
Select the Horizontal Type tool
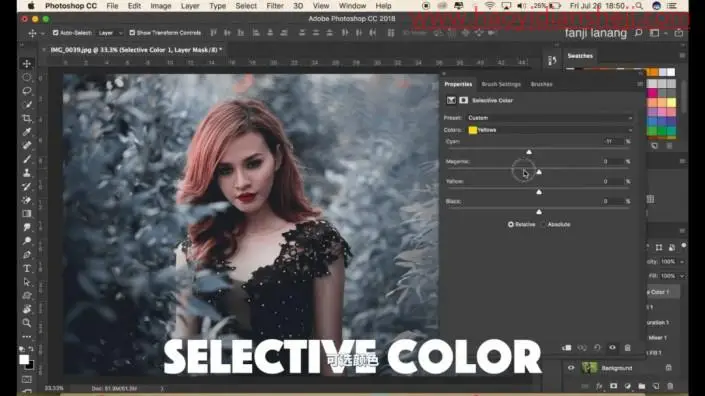click(x=27, y=268)
